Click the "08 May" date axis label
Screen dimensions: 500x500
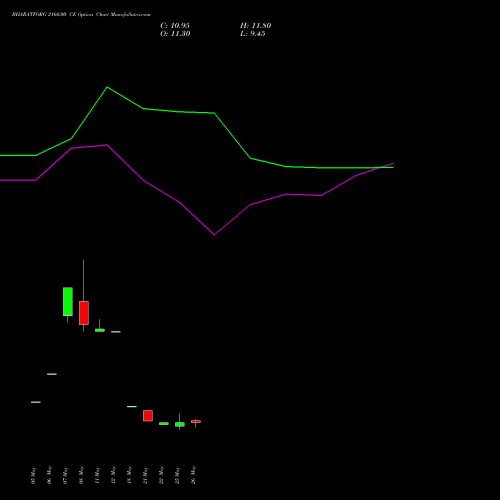click(x=81, y=475)
